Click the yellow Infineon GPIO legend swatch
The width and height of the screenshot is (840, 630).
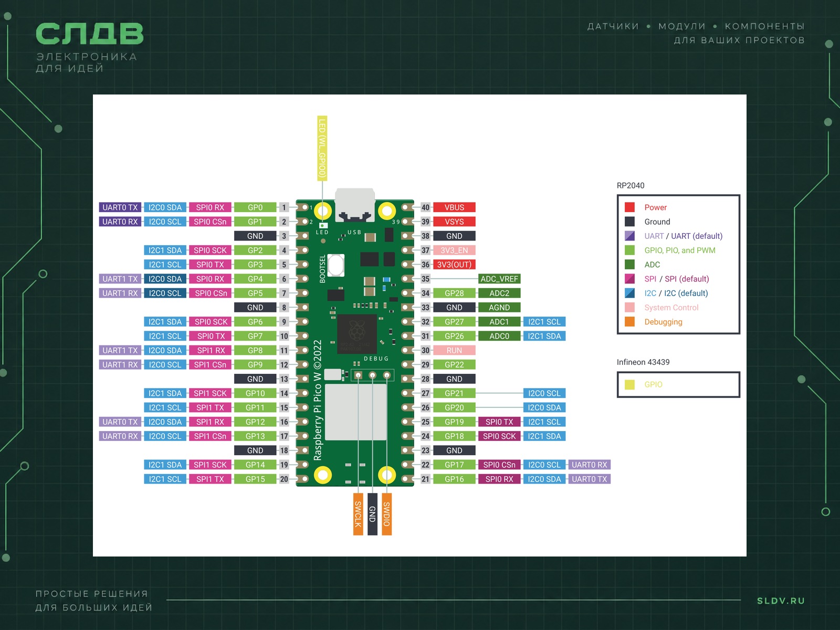point(630,384)
